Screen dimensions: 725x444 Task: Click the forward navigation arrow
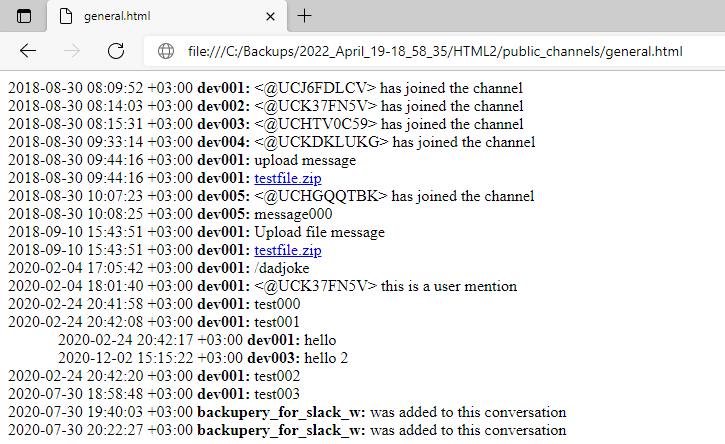(72, 51)
